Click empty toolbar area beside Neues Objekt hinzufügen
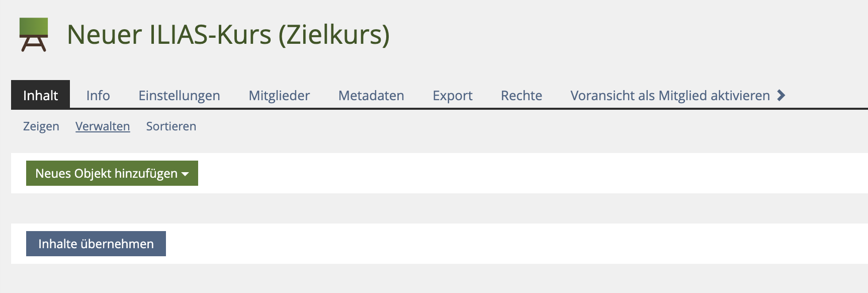Screen dimensions: 868x293 pyautogui.click(x=503, y=173)
